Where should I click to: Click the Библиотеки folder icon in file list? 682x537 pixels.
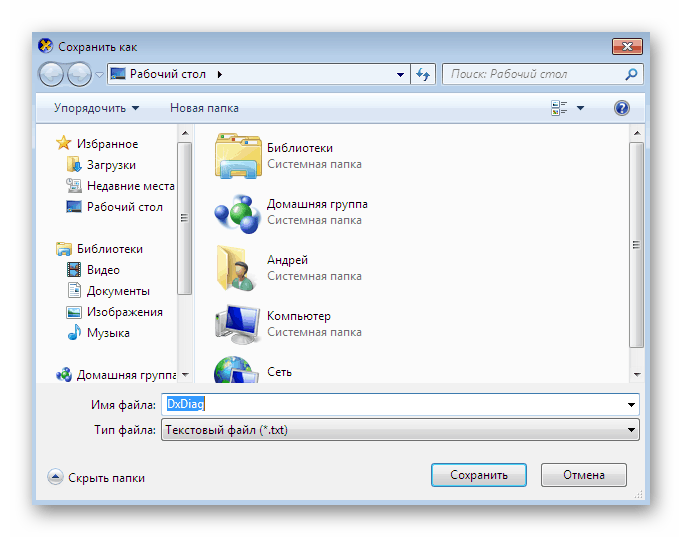pyautogui.click(x=238, y=156)
